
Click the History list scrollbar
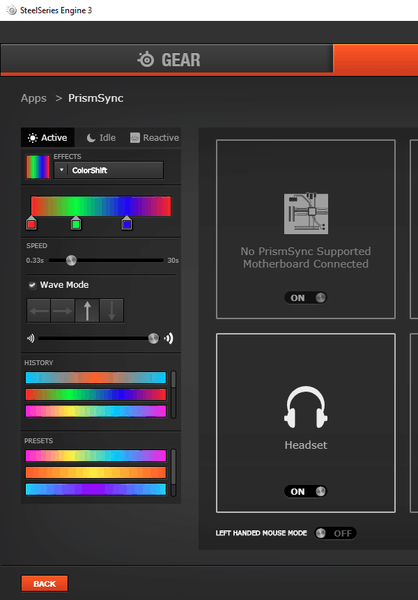click(x=173, y=394)
